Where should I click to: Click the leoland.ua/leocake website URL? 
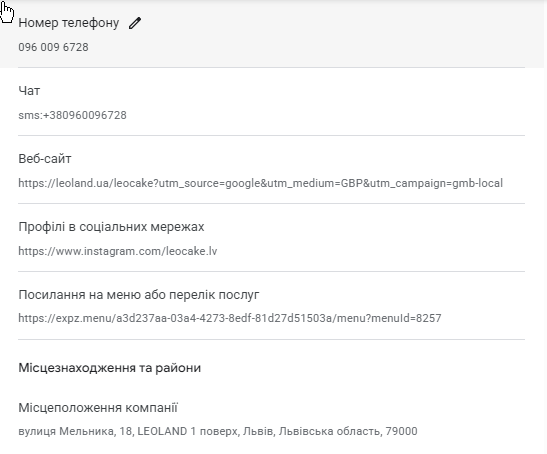(x=261, y=183)
